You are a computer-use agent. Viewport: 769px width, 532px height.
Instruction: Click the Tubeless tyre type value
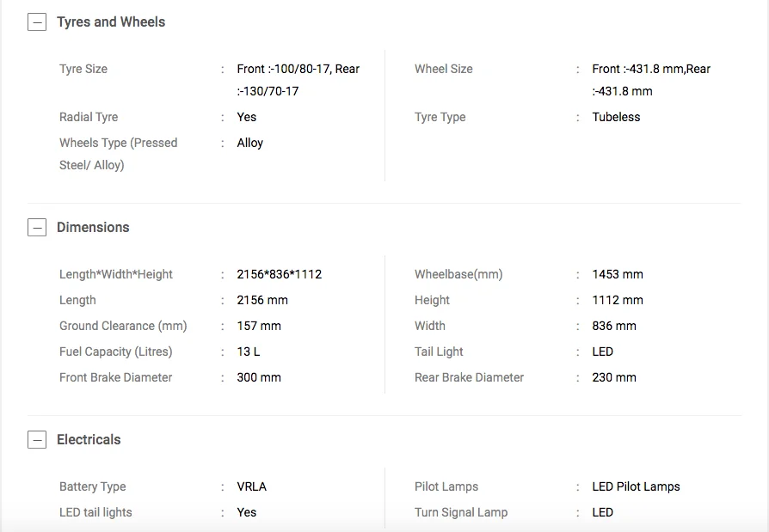(616, 117)
